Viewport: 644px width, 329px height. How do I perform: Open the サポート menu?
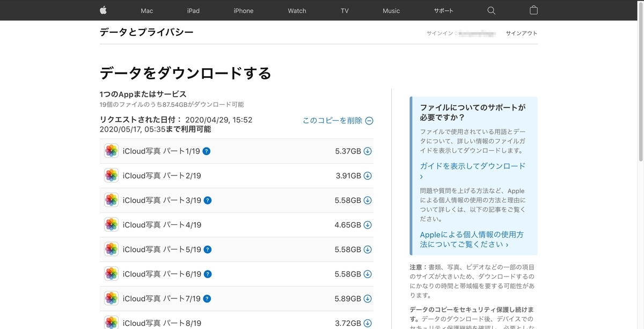(443, 11)
